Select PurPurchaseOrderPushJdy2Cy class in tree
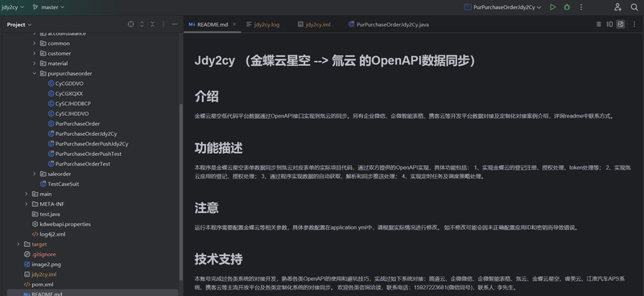 (92, 144)
